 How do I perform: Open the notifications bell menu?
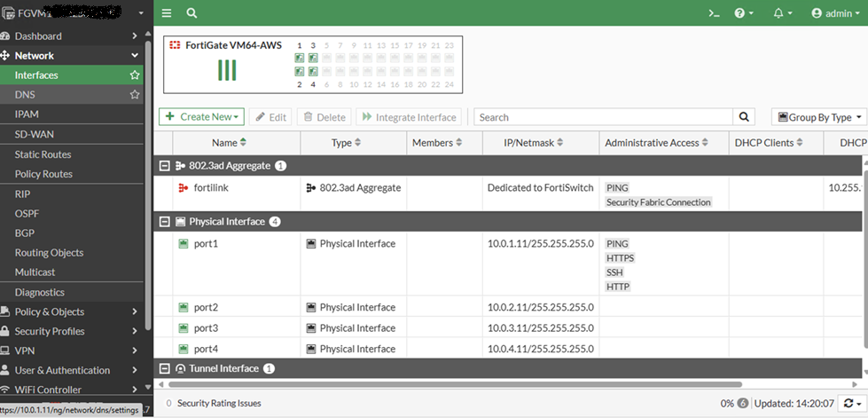point(783,13)
